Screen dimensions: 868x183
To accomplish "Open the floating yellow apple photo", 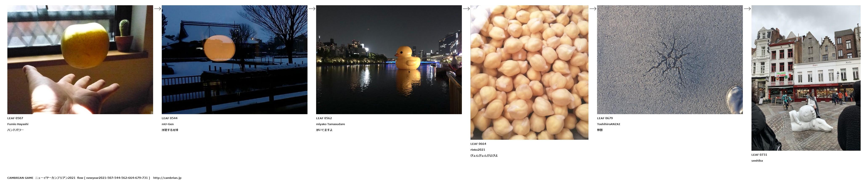I will coord(80,60).
